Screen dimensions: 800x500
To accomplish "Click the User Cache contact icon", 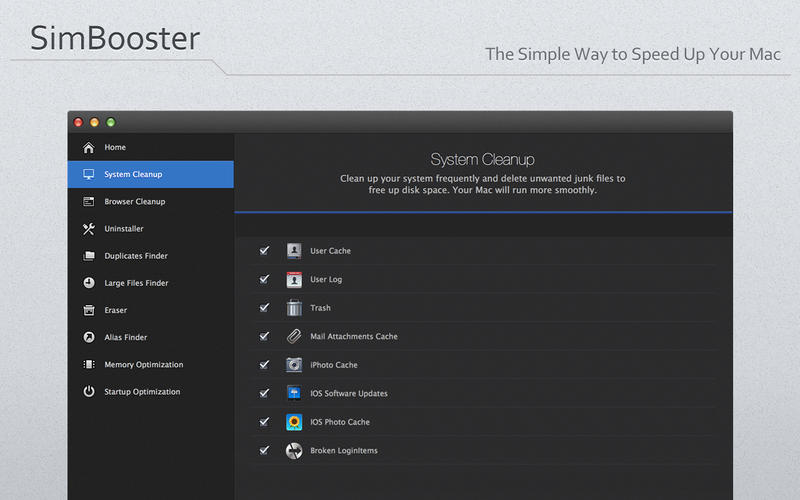I will (294, 251).
